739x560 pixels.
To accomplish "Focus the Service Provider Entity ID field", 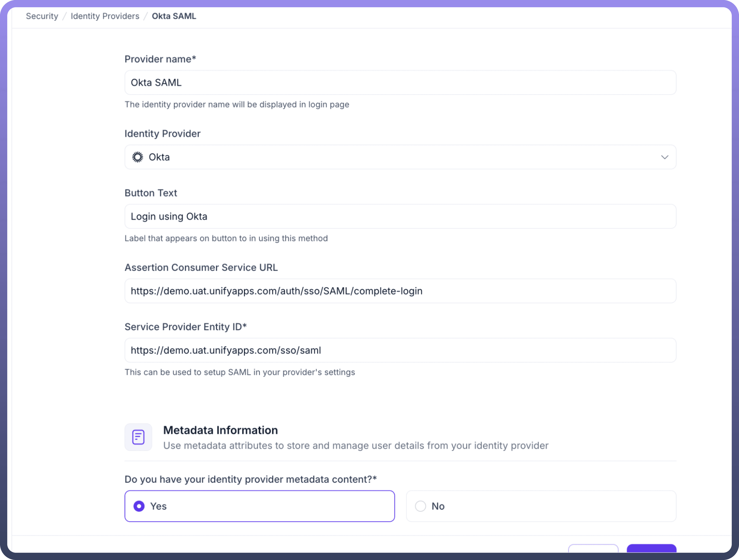I will coord(400,350).
